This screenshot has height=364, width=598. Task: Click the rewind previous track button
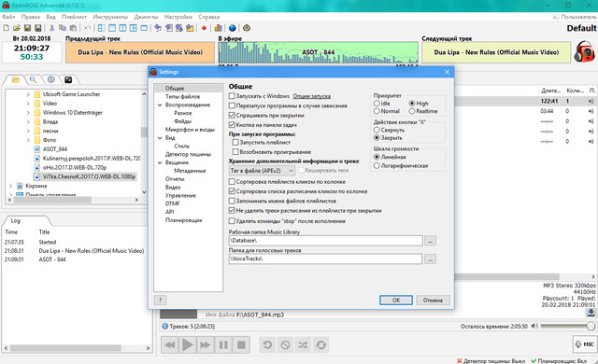[x=170, y=345]
